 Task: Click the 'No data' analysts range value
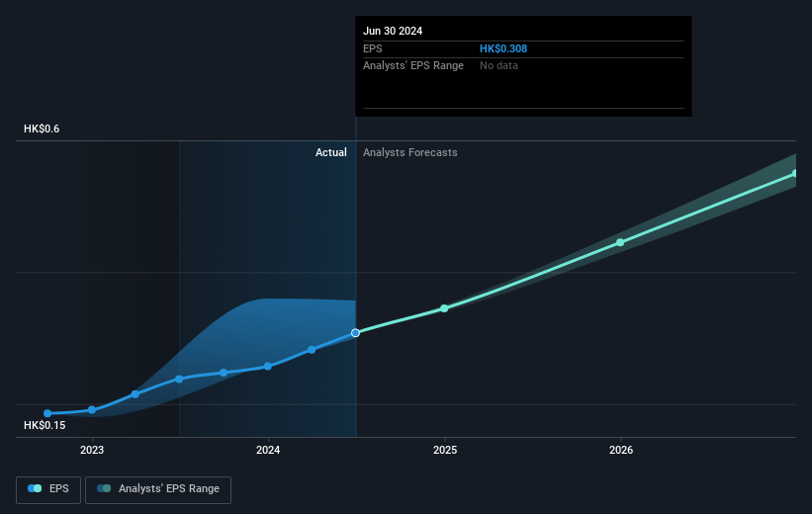click(x=498, y=66)
